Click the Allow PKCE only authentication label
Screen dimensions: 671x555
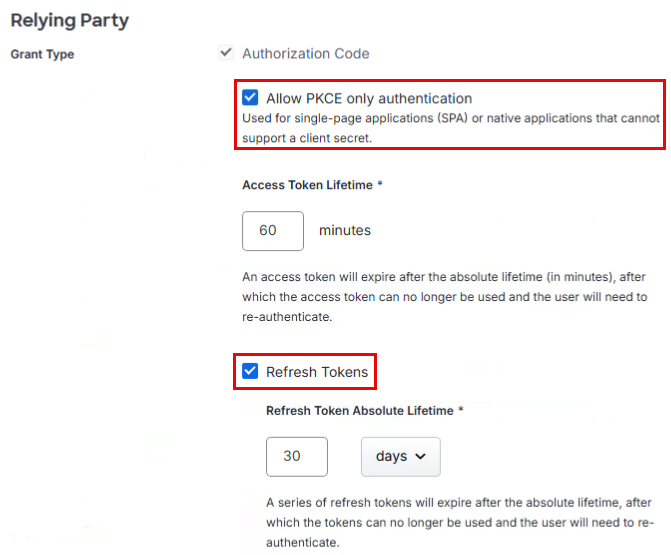pos(369,98)
